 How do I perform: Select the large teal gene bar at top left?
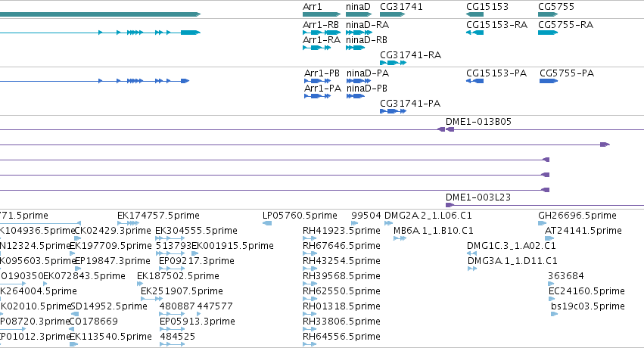click(x=100, y=14)
